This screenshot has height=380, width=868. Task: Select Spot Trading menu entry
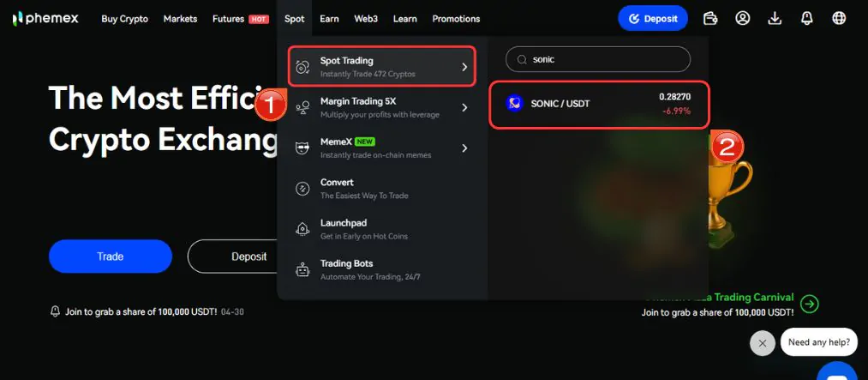pyautogui.click(x=382, y=66)
